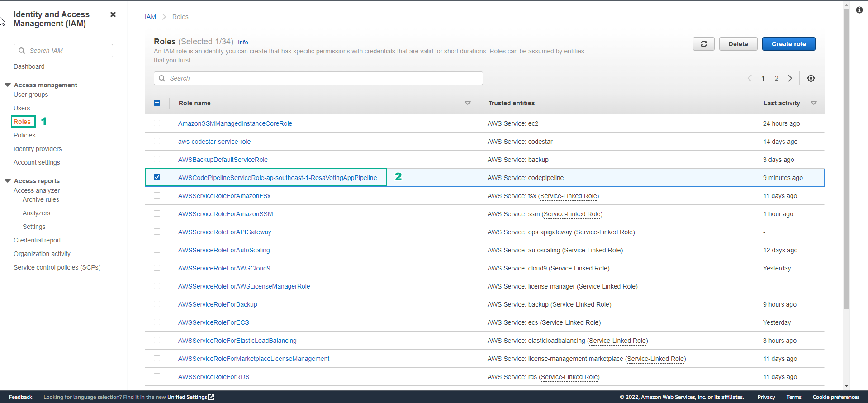Click the refresh roles icon button

coord(703,44)
